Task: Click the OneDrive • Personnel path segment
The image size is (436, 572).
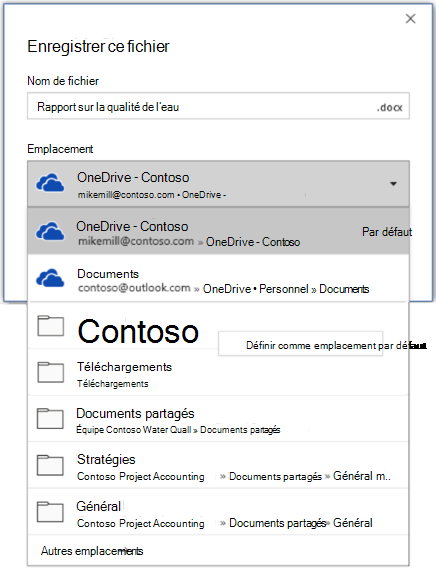Action: click(255, 289)
